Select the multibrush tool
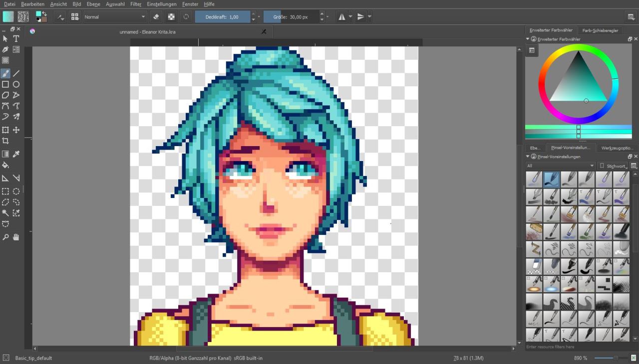639x364 pixels. tap(16, 117)
